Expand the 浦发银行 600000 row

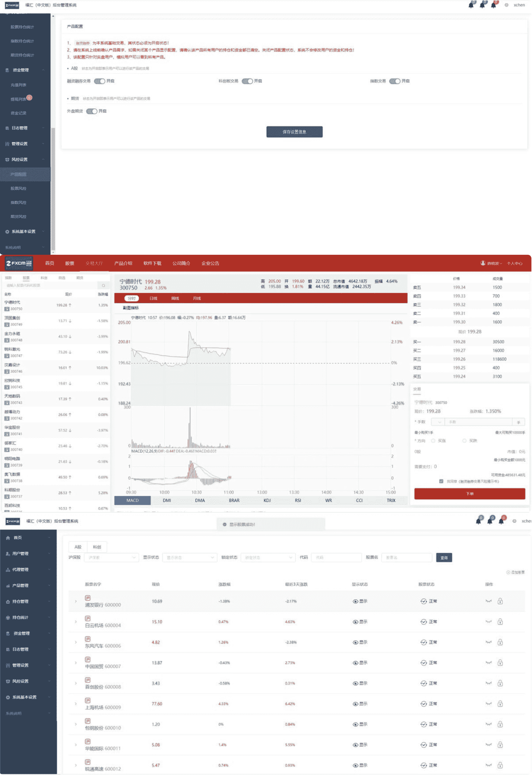tap(76, 602)
